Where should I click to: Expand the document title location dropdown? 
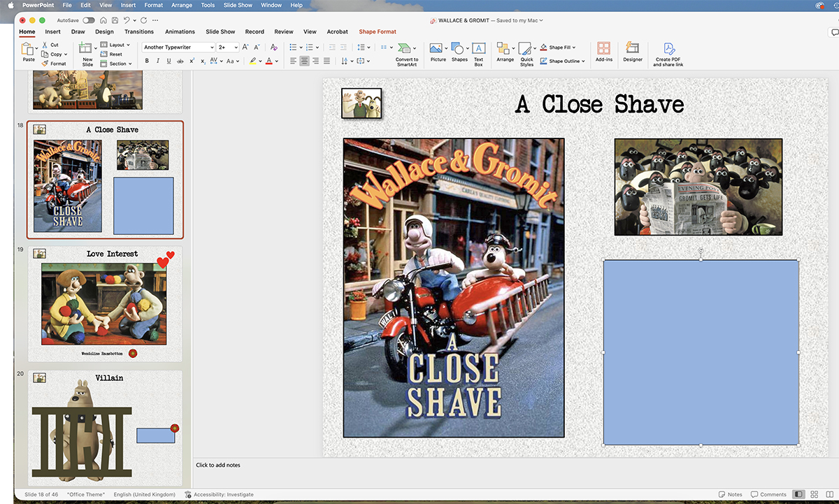click(x=540, y=20)
